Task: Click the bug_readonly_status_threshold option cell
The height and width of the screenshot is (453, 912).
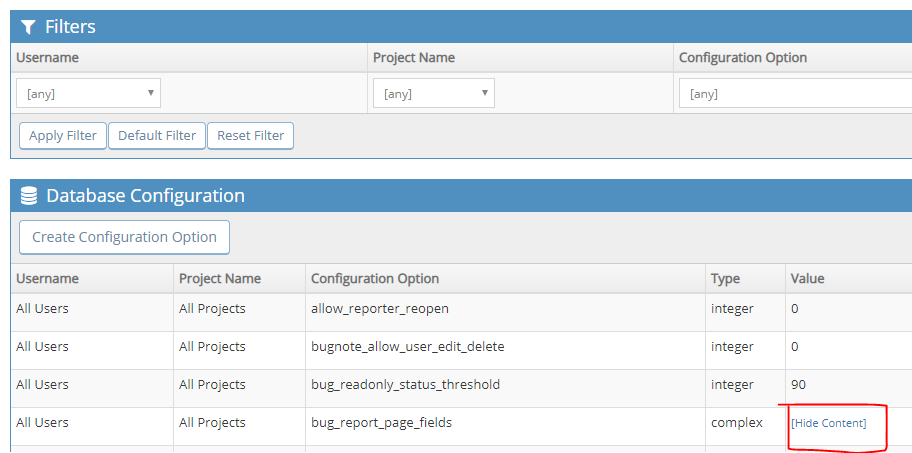Action: tap(405, 385)
